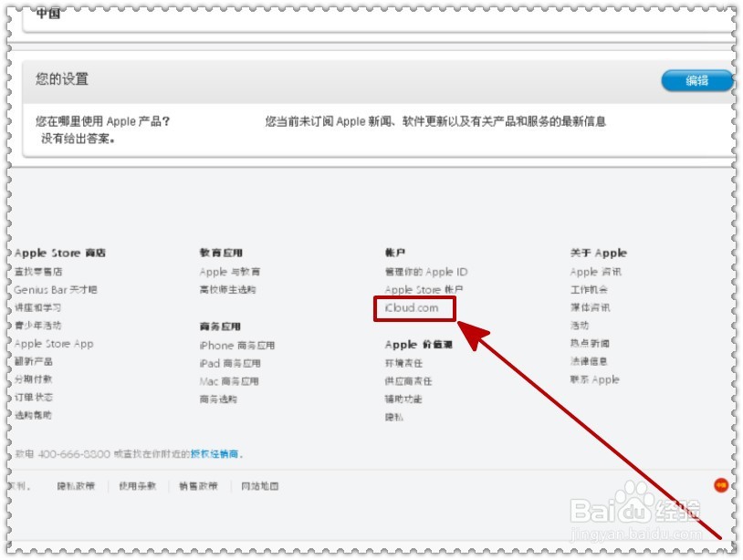Open Apple 资讯 link
Viewport: 743px width, 560px height.
[596, 272]
